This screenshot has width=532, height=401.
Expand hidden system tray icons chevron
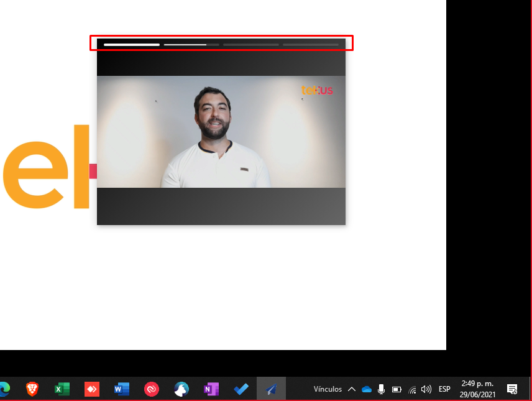click(x=352, y=389)
